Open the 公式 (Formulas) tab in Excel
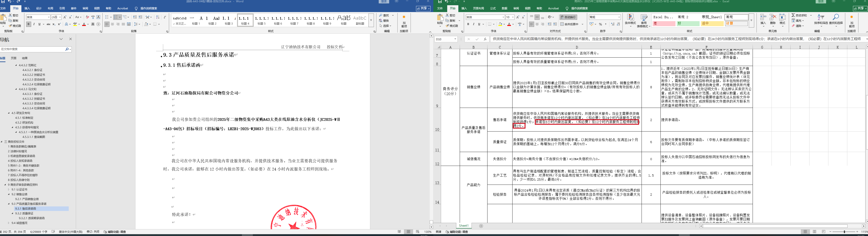The image size is (868, 236). [493, 8]
